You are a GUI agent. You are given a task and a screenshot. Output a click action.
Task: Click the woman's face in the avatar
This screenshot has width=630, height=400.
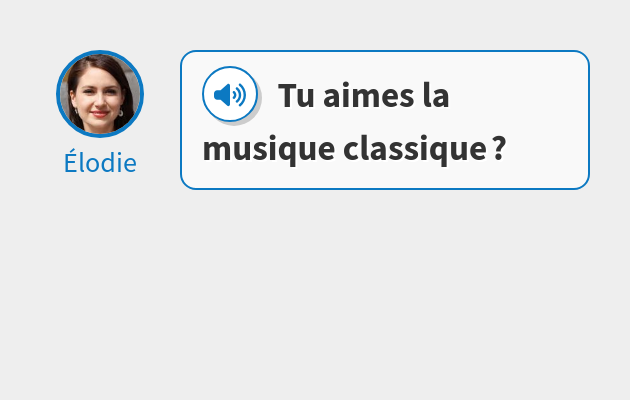pos(98,96)
